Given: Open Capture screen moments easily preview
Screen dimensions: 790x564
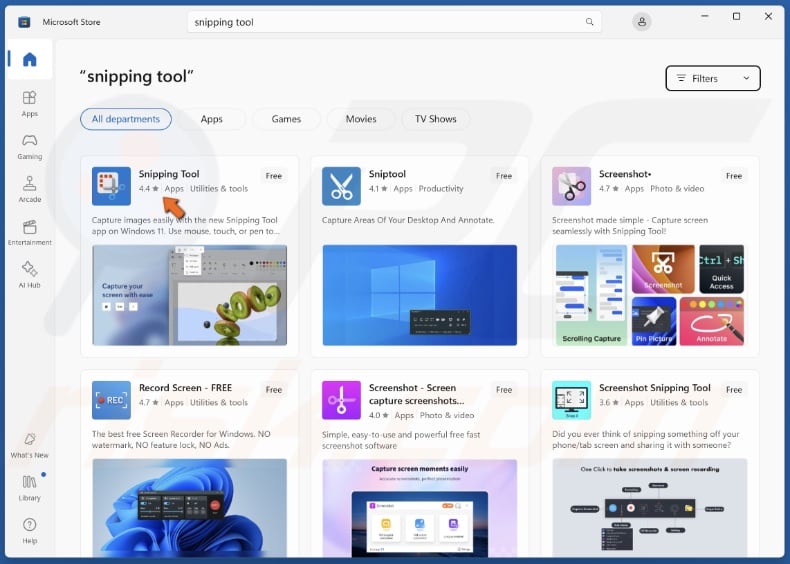Looking at the screenshot, I should pos(420,508).
